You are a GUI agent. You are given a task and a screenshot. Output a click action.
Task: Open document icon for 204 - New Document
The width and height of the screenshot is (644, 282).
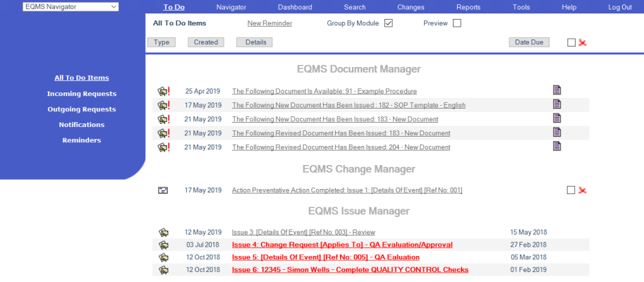(x=557, y=147)
